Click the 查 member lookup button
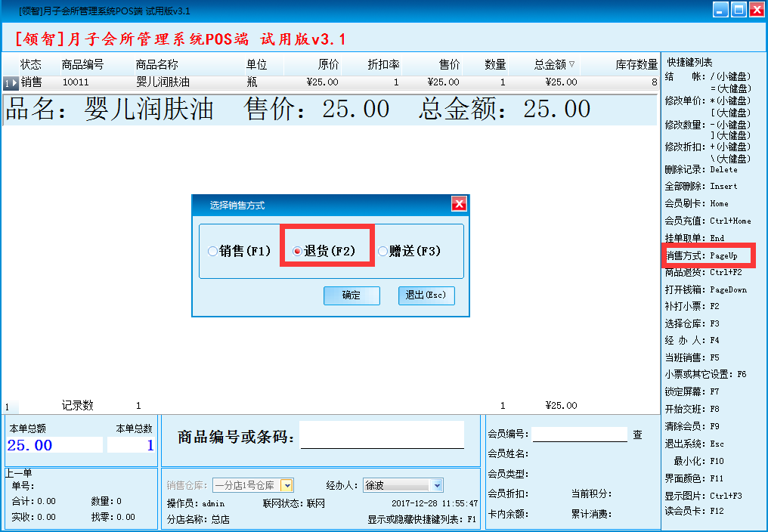This screenshot has height=532, width=768. [637, 435]
